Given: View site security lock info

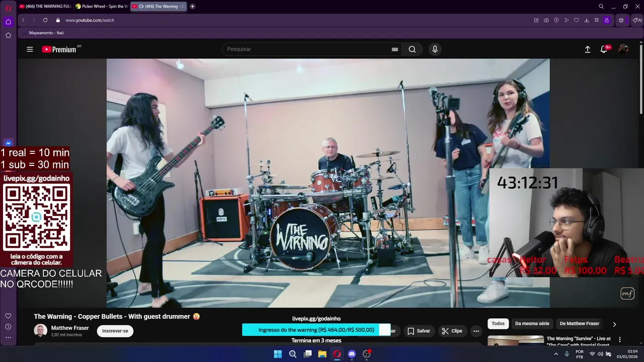Looking at the screenshot, I should click(58, 20).
